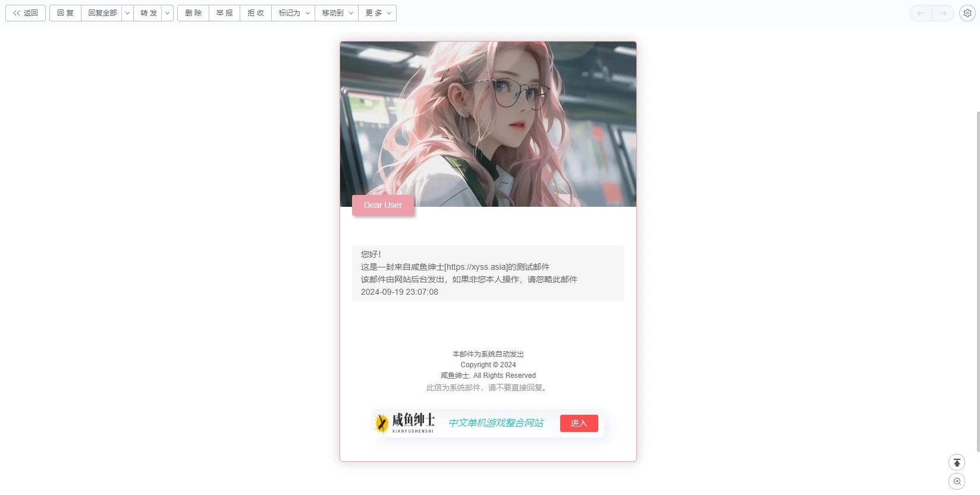Click the red 进入 button

(x=579, y=423)
